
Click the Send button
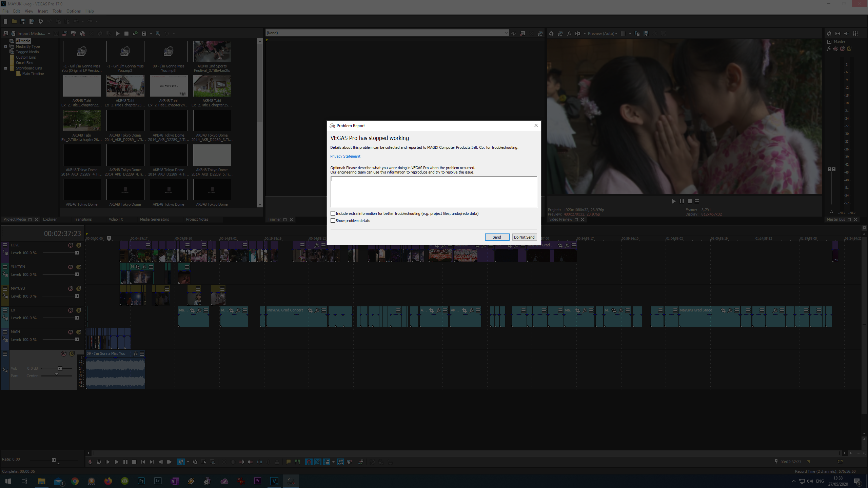(497, 237)
